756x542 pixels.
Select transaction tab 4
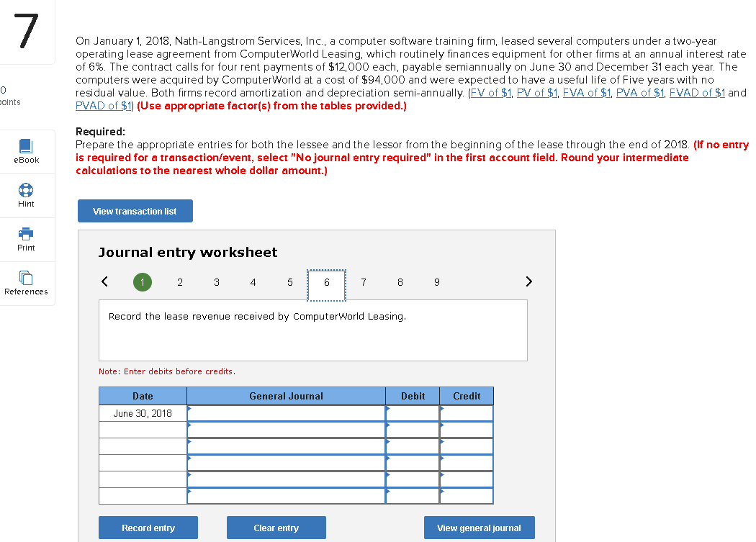pyautogui.click(x=253, y=282)
